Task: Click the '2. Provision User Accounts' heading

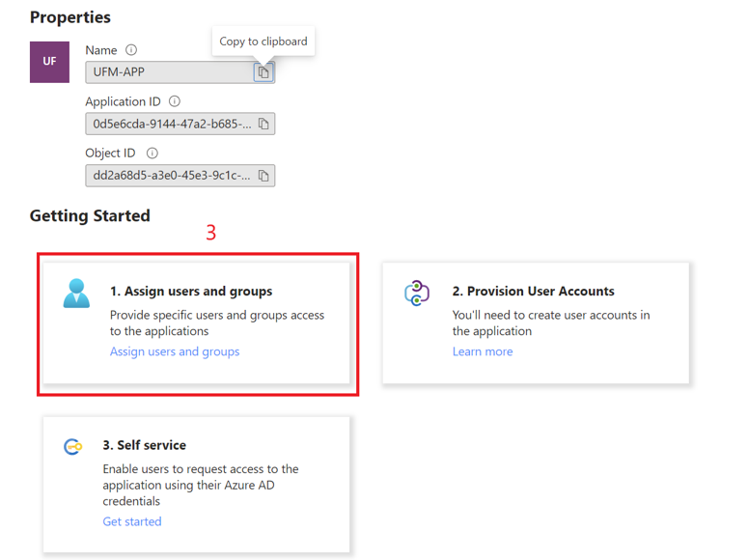Action: click(533, 292)
